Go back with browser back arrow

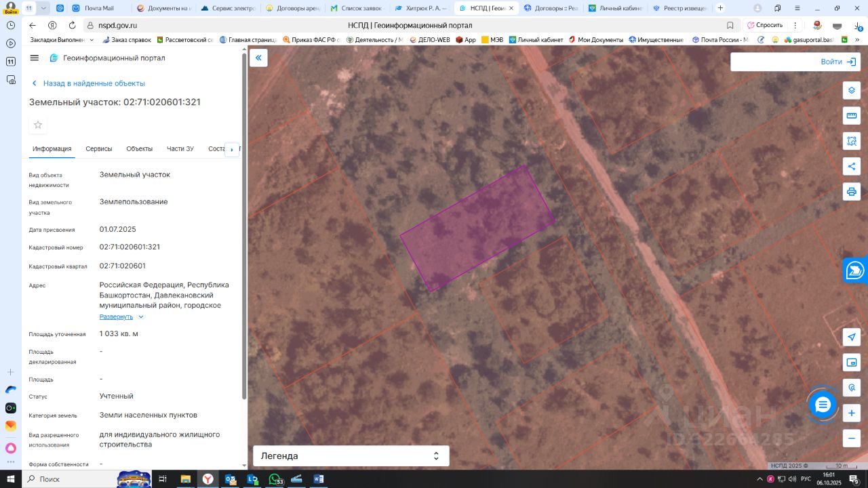click(x=33, y=25)
